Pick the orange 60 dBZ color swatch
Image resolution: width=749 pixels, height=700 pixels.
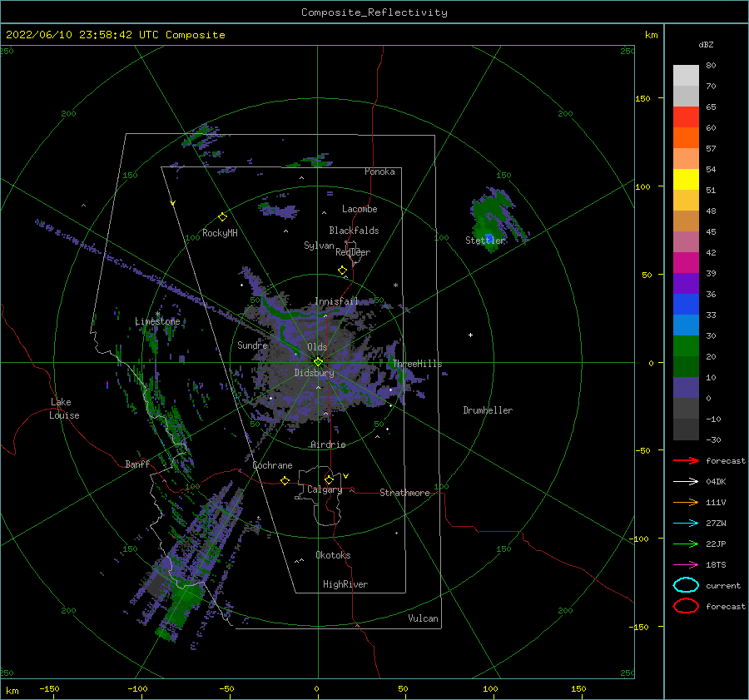coord(686,138)
